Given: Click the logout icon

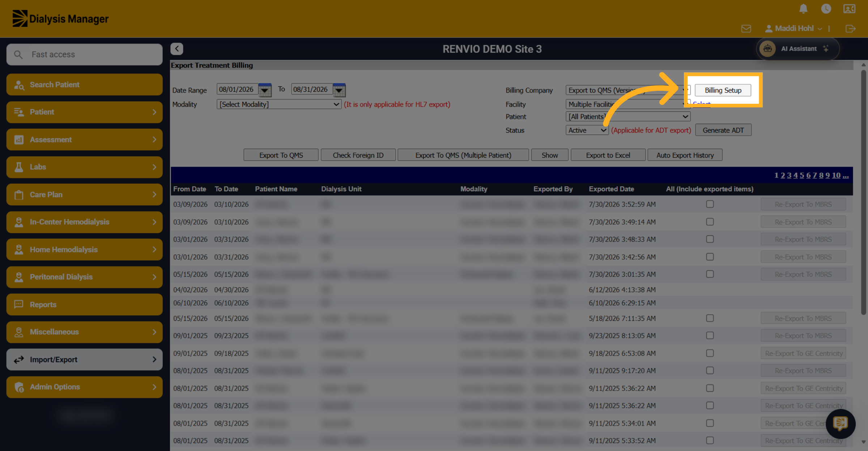Looking at the screenshot, I should [851, 29].
